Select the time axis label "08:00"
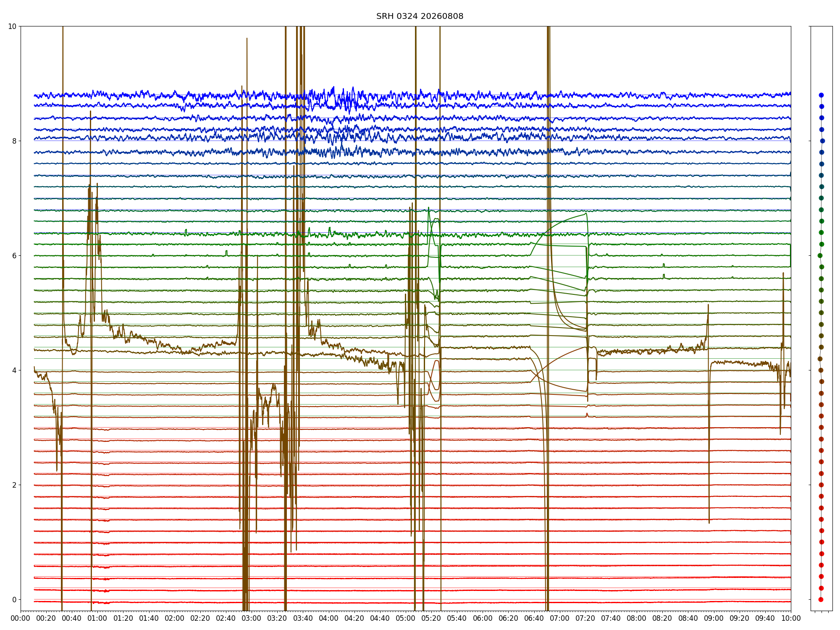The width and height of the screenshot is (840, 630). tap(637, 619)
